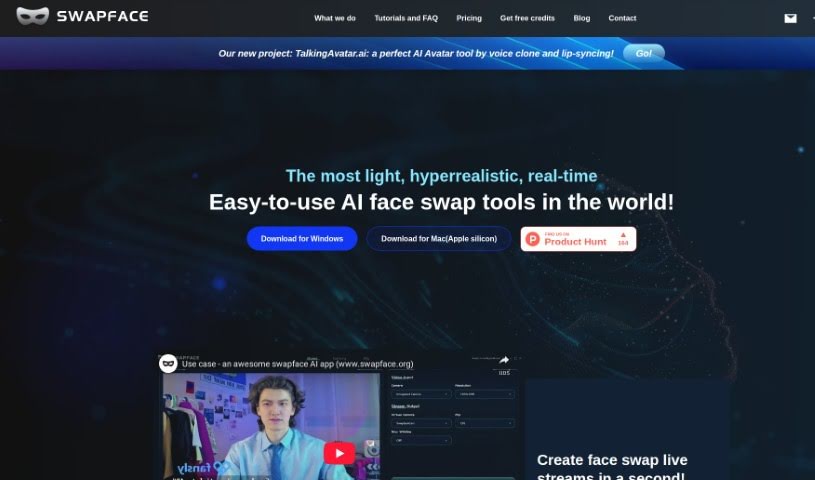Go to the Pricing page
The width and height of the screenshot is (815, 480).
[x=469, y=18]
